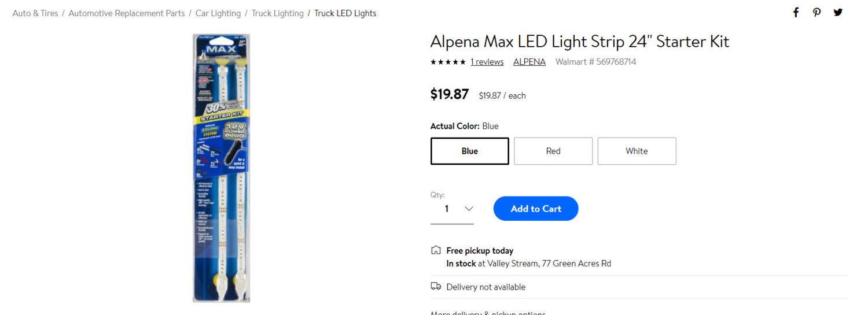Click the delivery truck icon
The height and width of the screenshot is (315, 868).
[x=436, y=287]
